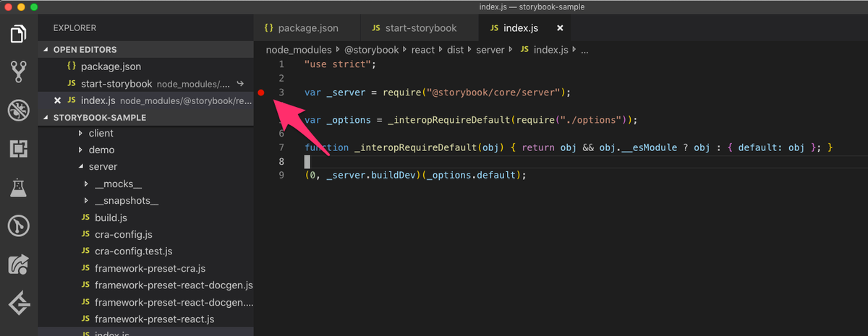Open build.js in the file tree
Screen dimensions: 868x336
point(111,217)
